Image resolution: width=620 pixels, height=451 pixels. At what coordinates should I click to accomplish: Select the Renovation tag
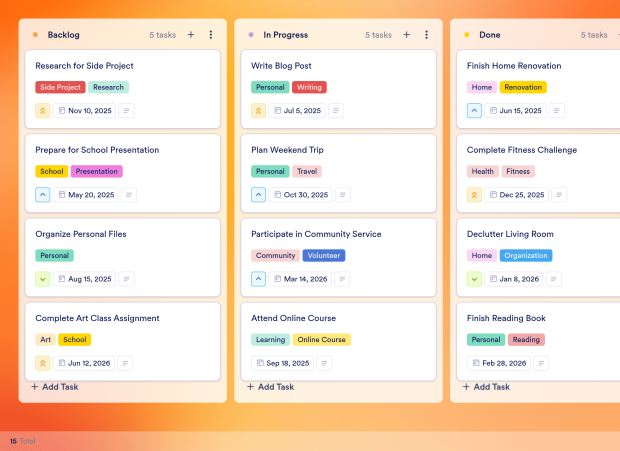coord(523,87)
